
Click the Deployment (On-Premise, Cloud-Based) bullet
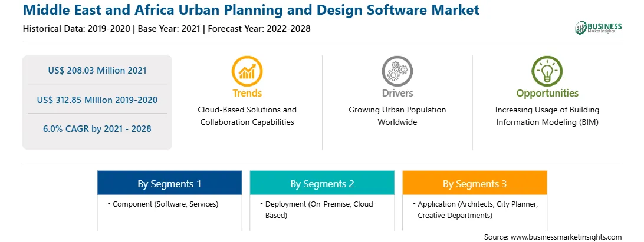(317, 210)
